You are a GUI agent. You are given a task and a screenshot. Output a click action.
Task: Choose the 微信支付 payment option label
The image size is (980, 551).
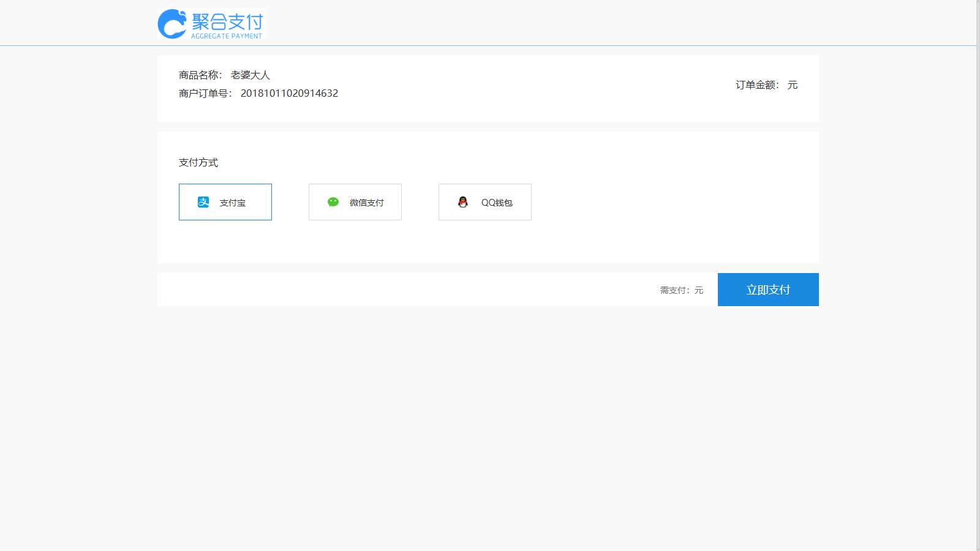pos(366,203)
